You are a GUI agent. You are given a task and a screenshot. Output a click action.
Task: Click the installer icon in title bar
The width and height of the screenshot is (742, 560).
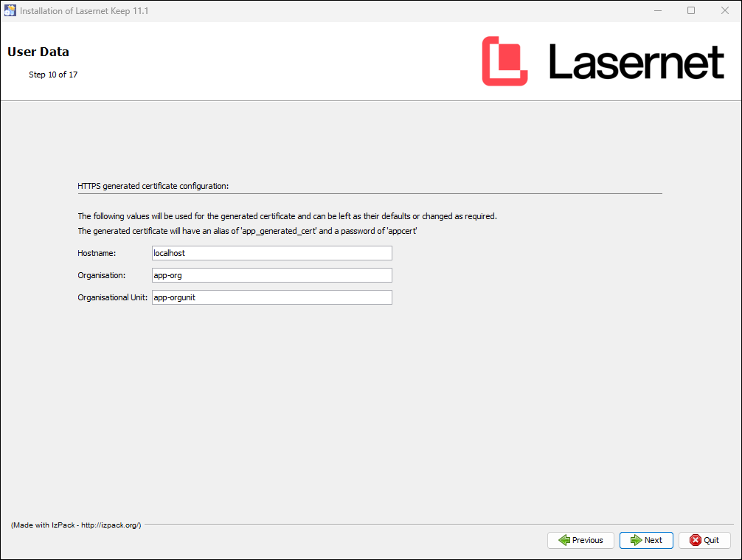(10, 11)
